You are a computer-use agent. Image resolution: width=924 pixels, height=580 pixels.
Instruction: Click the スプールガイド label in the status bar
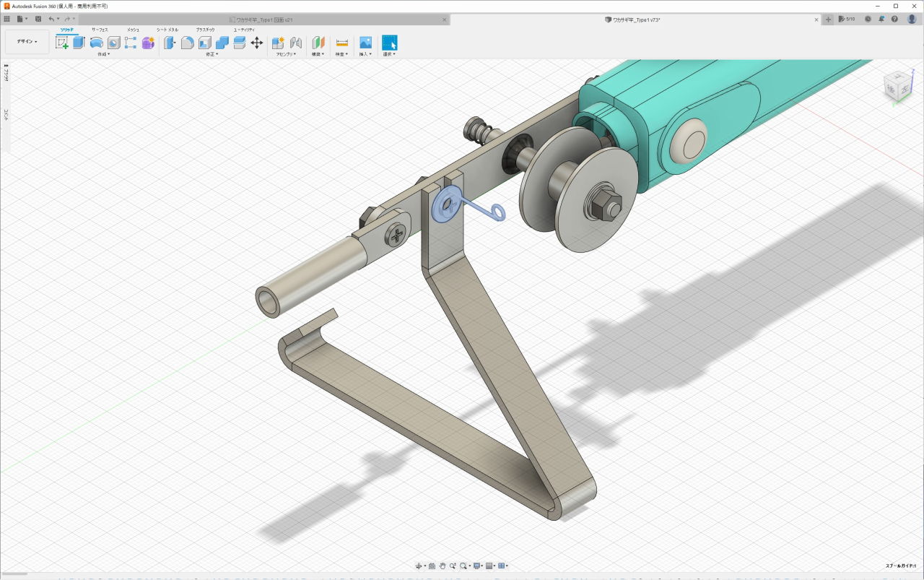pyautogui.click(x=901, y=566)
